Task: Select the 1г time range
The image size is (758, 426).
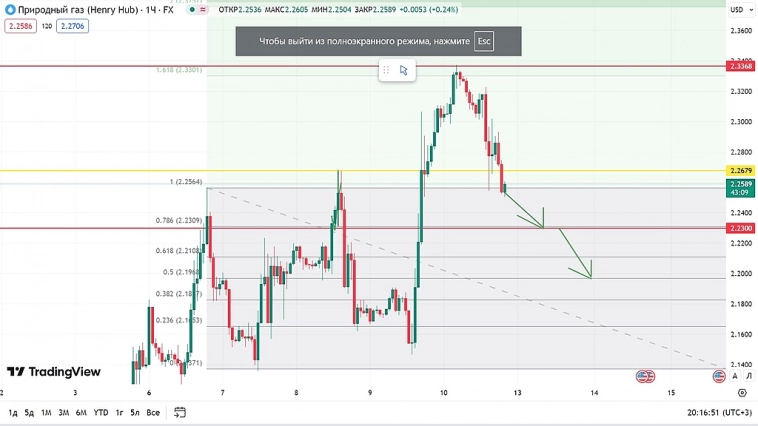Action: tap(119, 412)
